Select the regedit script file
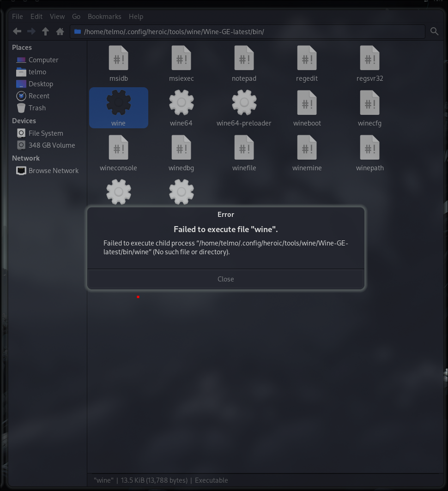The image size is (448, 491). click(307, 58)
